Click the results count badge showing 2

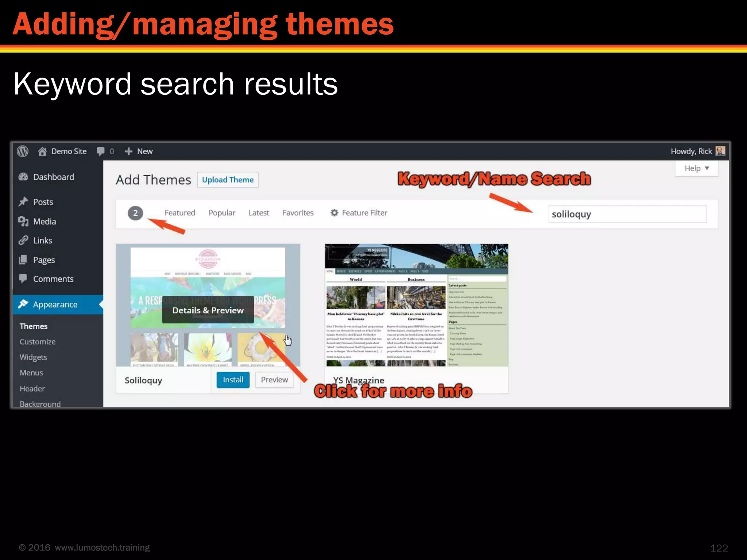(135, 213)
